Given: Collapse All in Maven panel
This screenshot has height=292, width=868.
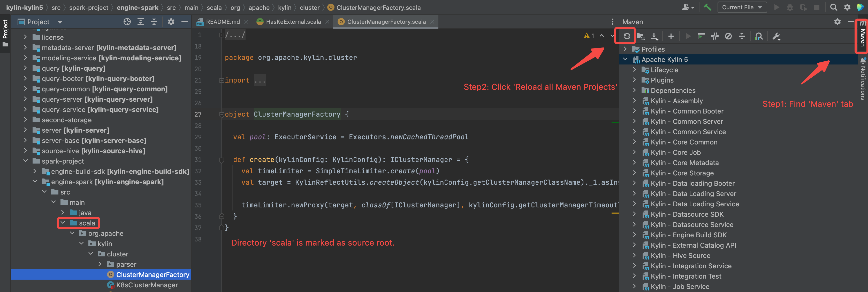Looking at the screenshot, I should (742, 36).
